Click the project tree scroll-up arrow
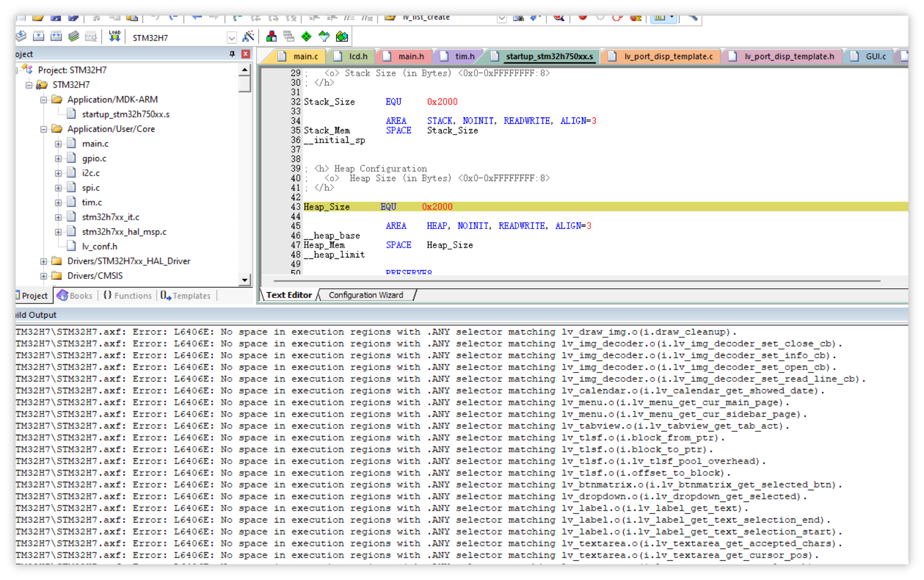924x580 pixels. pos(245,70)
